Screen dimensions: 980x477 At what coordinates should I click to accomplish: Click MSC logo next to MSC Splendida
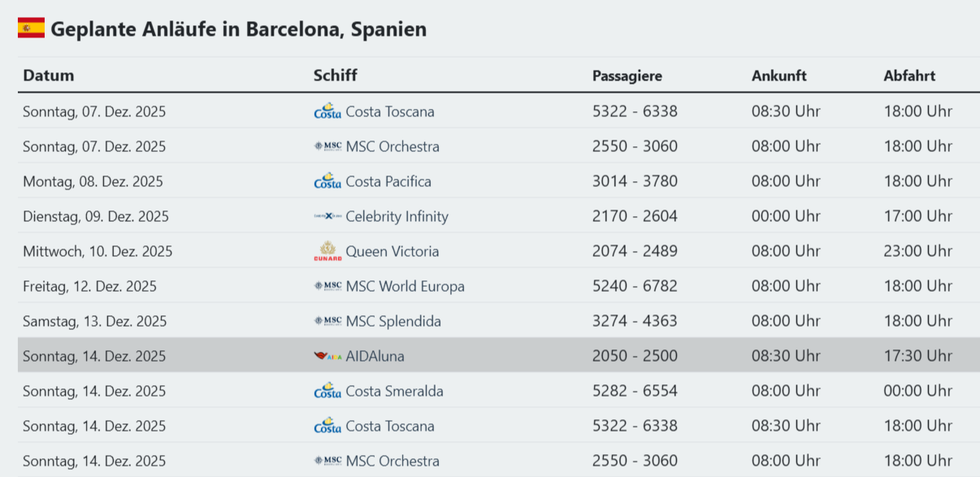(327, 321)
